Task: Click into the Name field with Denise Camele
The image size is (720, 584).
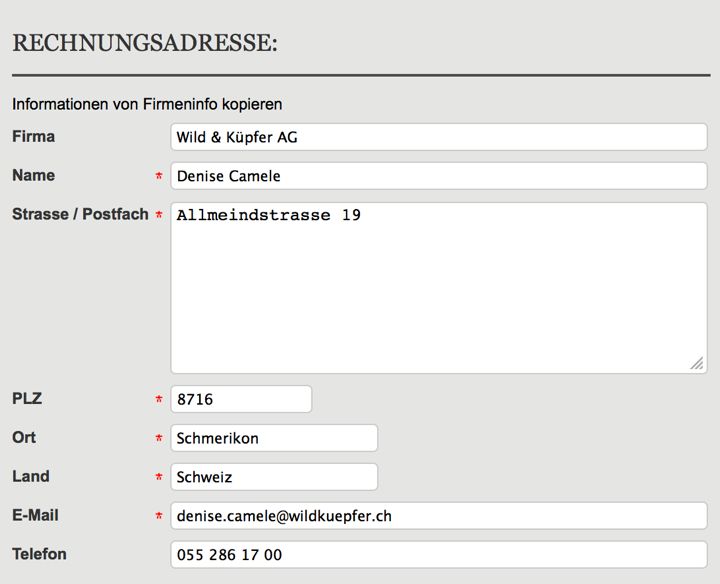Action: [438, 176]
